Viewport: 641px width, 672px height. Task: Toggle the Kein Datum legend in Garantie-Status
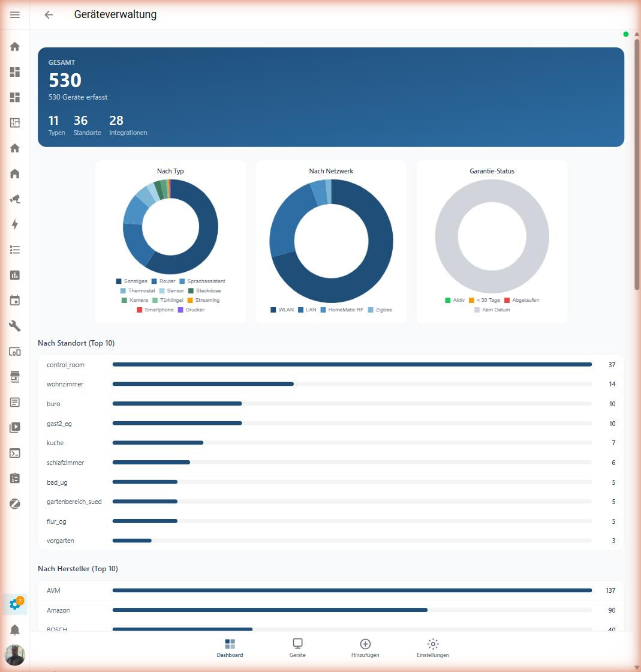pyautogui.click(x=491, y=310)
